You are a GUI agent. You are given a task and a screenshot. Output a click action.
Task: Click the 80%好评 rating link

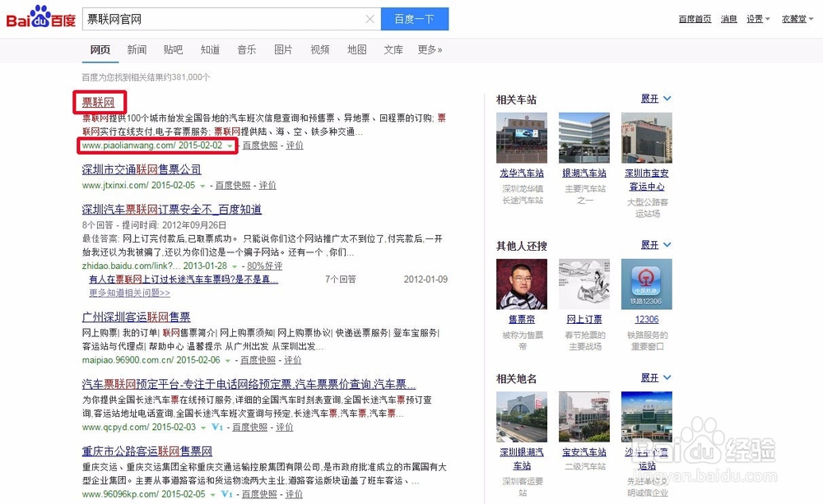(264, 266)
